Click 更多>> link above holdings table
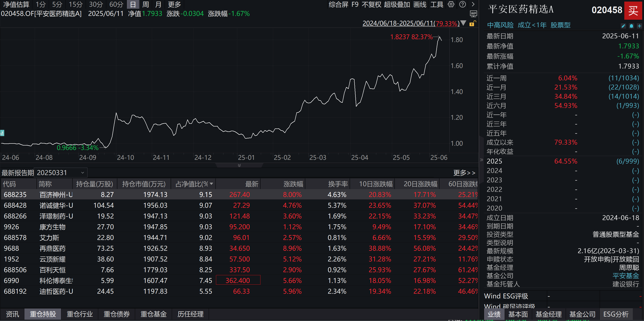Image resolution: width=644 pixels, height=321 pixels. [464, 173]
